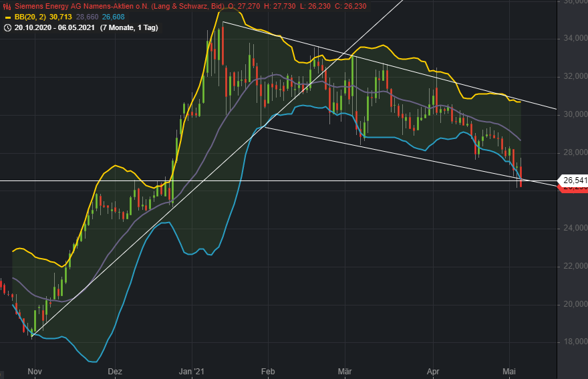Click the last red candlestick in May

[x=521, y=176]
